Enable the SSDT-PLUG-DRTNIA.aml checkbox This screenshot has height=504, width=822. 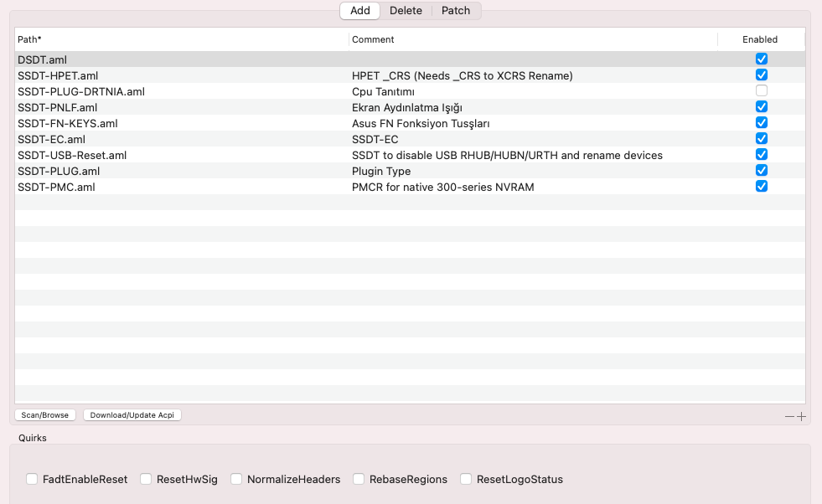click(x=762, y=90)
